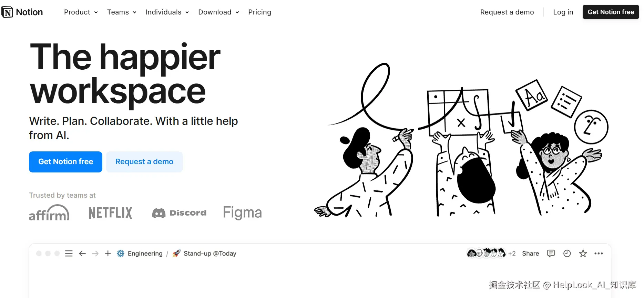Click the Engineering gear breadcrumb
The width and height of the screenshot is (644, 298).
[140, 254]
